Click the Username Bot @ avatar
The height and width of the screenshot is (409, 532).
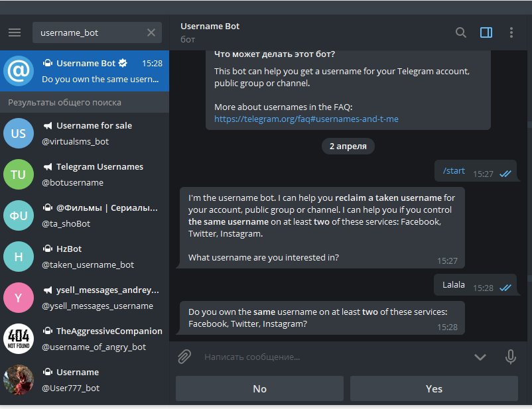click(19, 71)
